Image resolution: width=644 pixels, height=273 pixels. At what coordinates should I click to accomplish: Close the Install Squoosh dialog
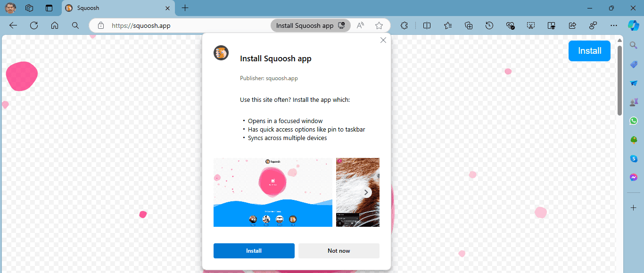click(x=383, y=41)
